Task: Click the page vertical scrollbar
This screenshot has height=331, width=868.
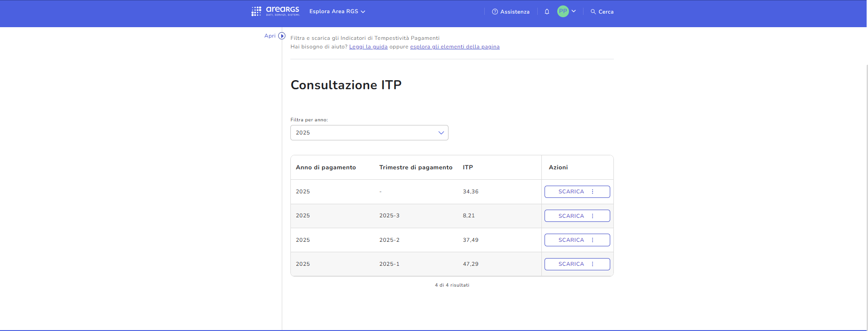Action: pos(867,181)
